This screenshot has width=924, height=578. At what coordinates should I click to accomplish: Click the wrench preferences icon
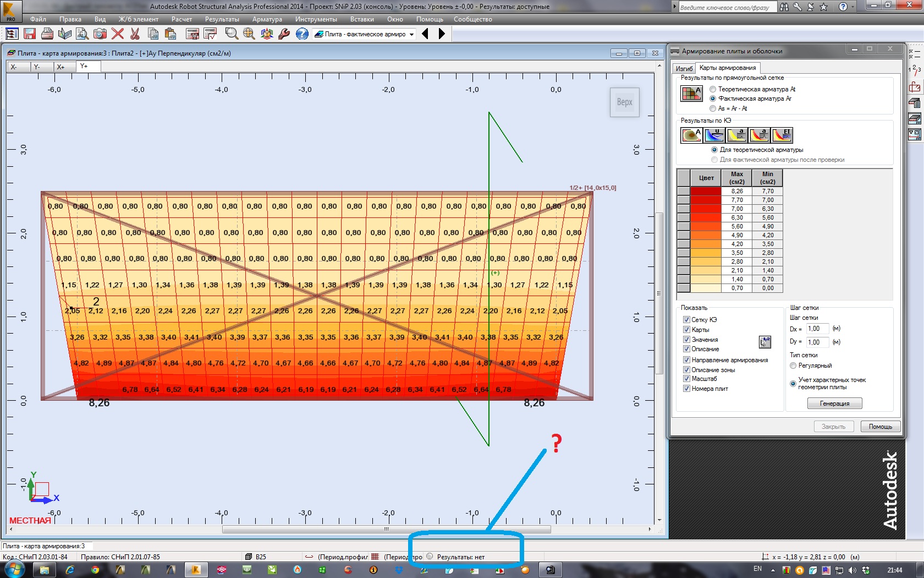[284, 34]
